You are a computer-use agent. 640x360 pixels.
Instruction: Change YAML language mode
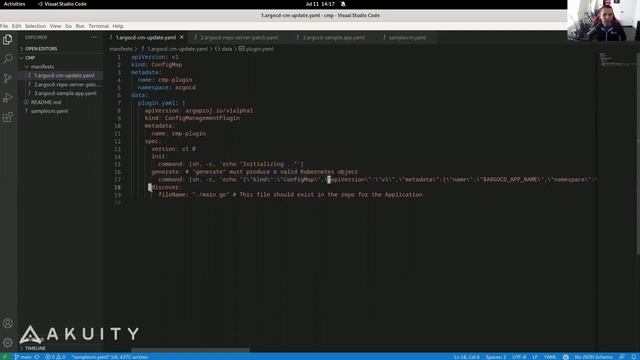pyautogui.click(x=550, y=357)
